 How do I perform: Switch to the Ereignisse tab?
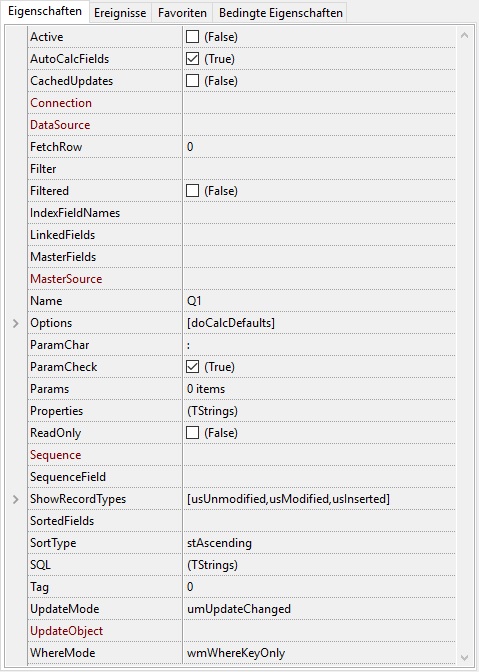(120, 13)
